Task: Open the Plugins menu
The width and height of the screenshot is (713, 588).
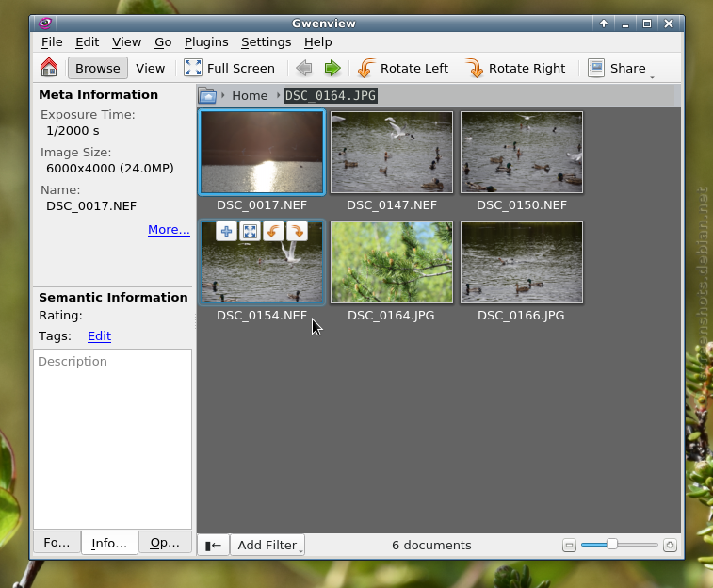Action: (206, 42)
